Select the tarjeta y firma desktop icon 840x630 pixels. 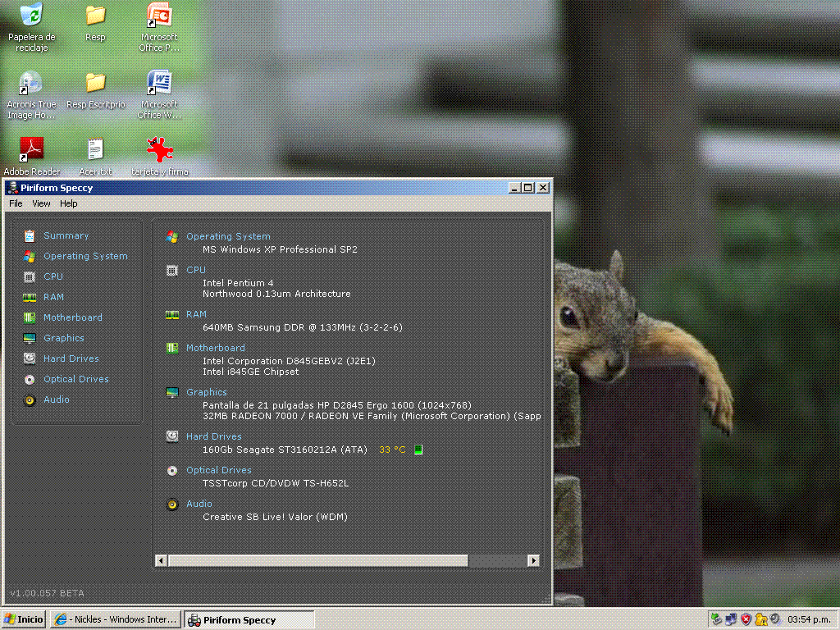click(160, 157)
